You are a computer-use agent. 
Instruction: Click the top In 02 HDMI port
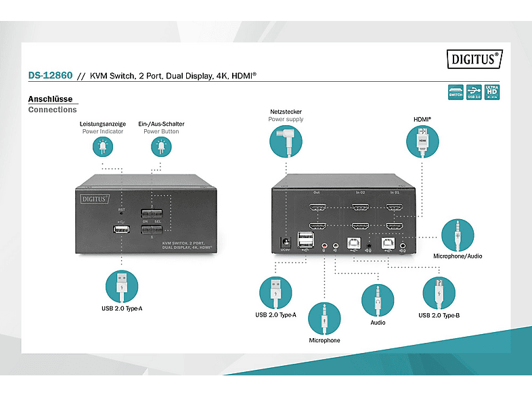pos(360,207)
